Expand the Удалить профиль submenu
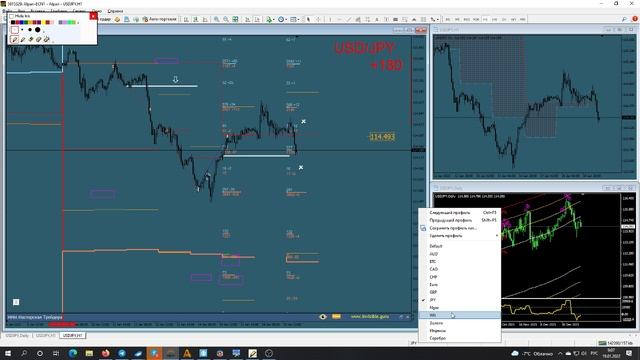 tap(459, 236)
